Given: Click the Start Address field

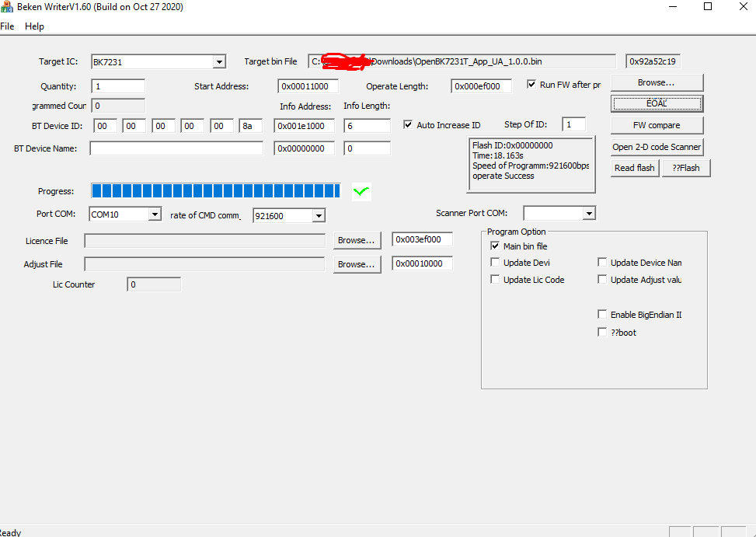Looking at the screenshot, I should [308, 86].
